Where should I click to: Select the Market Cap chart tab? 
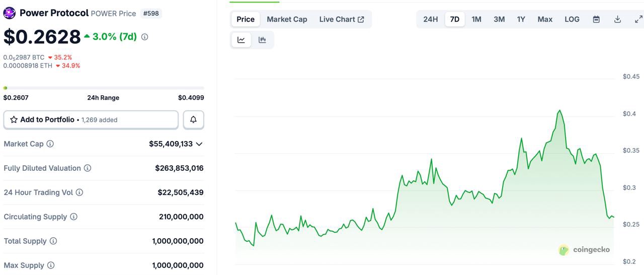coord(287,19)
